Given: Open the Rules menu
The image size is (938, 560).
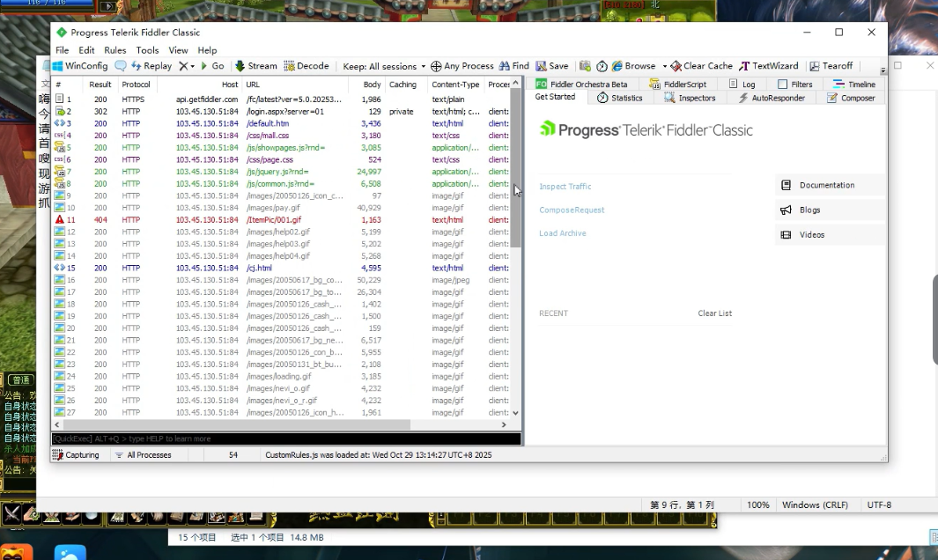Looking at the screenshot, I should (x=115, y=50).
